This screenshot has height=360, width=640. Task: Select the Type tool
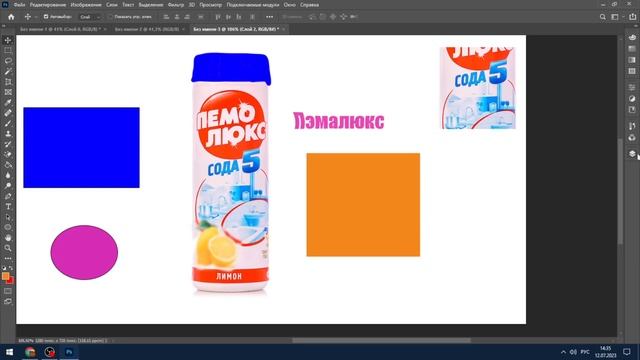click(x=8, y=207)
